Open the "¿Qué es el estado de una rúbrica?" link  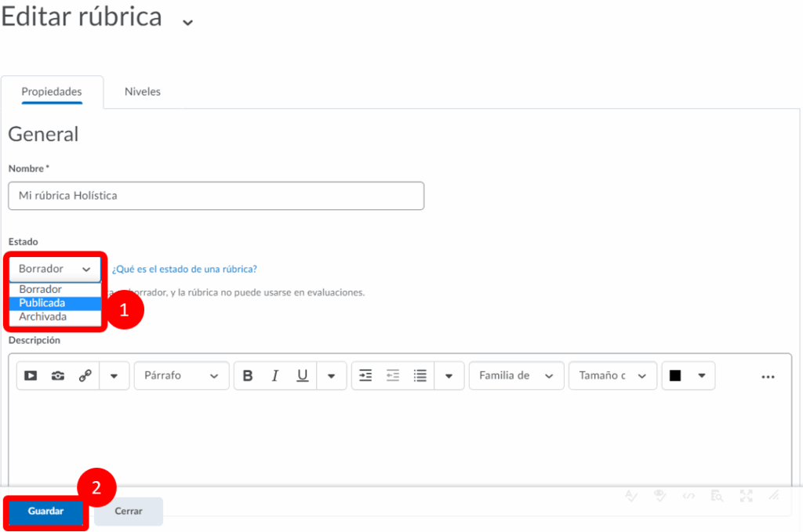pyautogui.click(x=184, y=269)
